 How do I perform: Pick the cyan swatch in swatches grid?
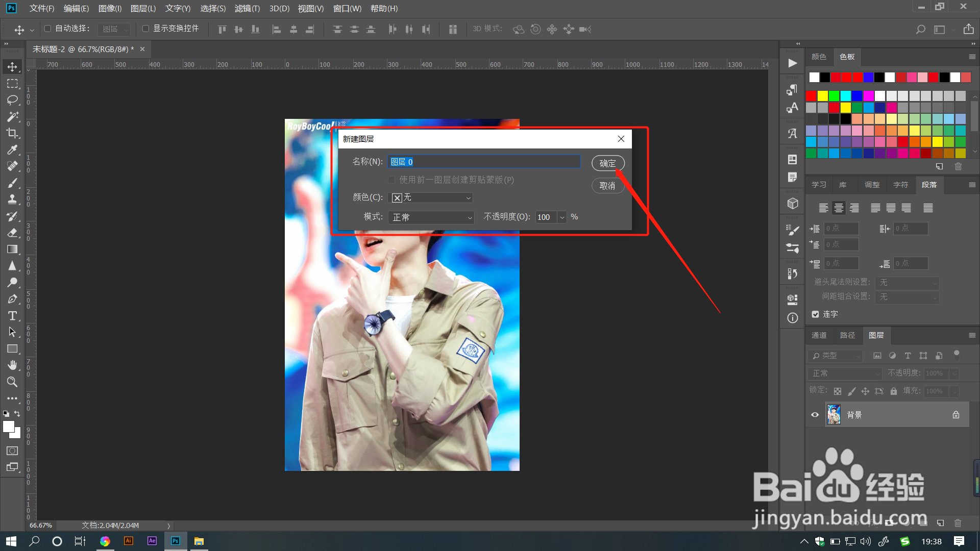[x=845, y=96]
